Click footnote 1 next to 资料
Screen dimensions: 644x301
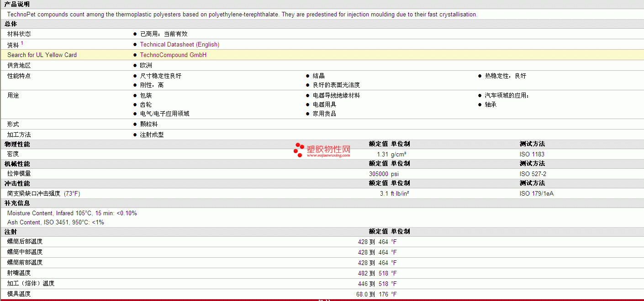click(22, 43)
